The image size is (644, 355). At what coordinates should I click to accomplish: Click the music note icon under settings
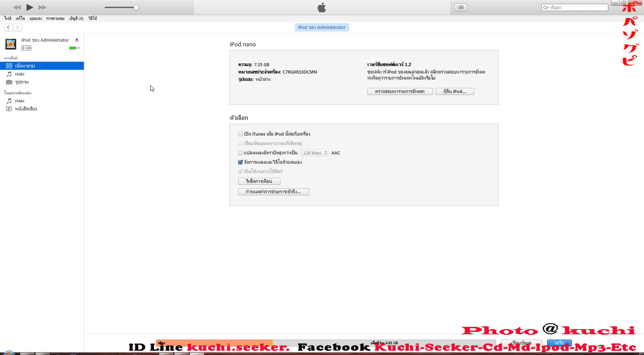9,74
